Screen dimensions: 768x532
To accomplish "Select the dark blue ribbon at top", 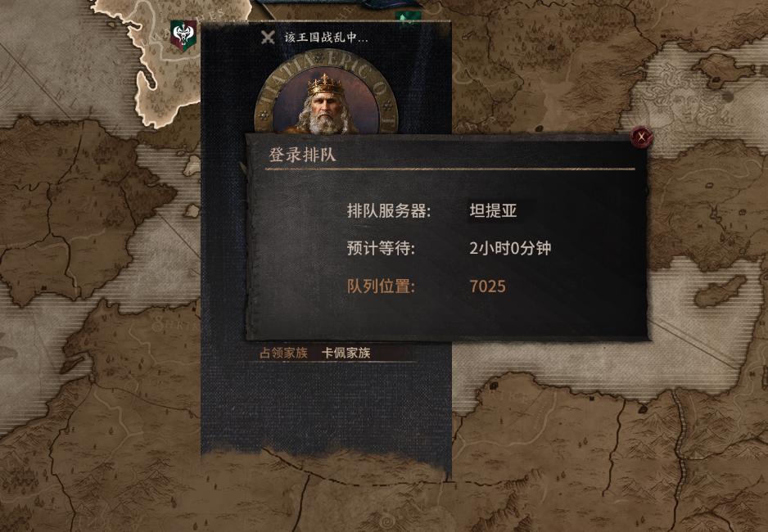I will coord(338,4).
